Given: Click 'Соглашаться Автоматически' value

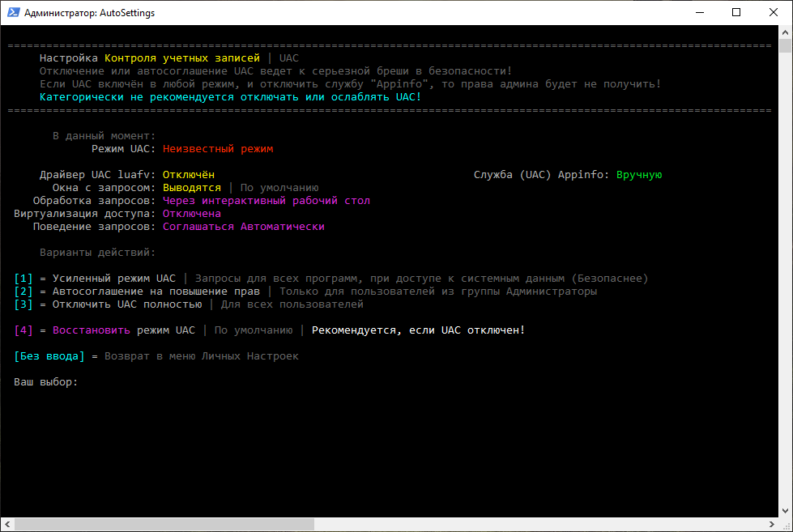Looking at the screenshot, I should [244, 227].
